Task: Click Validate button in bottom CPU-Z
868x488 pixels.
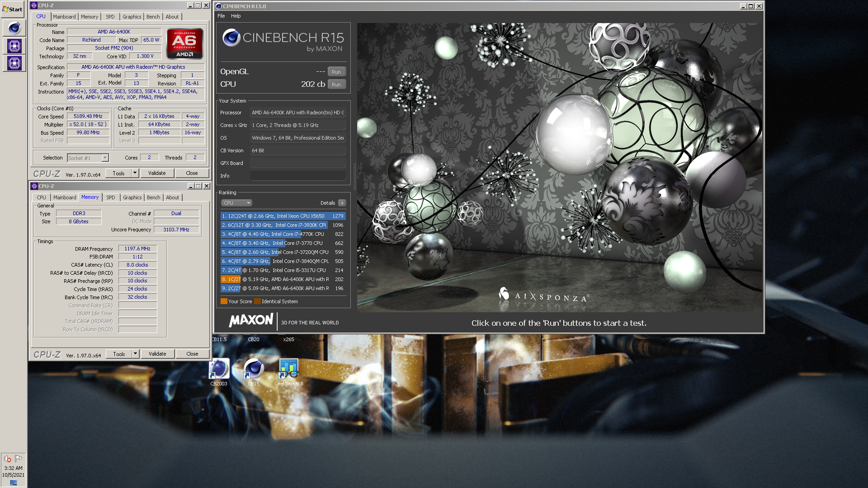Action: (158, 354)
